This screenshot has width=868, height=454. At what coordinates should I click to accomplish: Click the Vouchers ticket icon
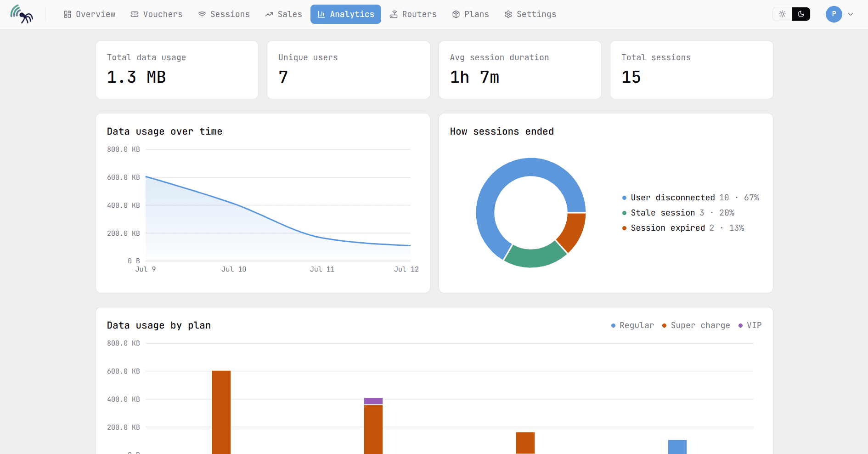(x=135, y=14)
